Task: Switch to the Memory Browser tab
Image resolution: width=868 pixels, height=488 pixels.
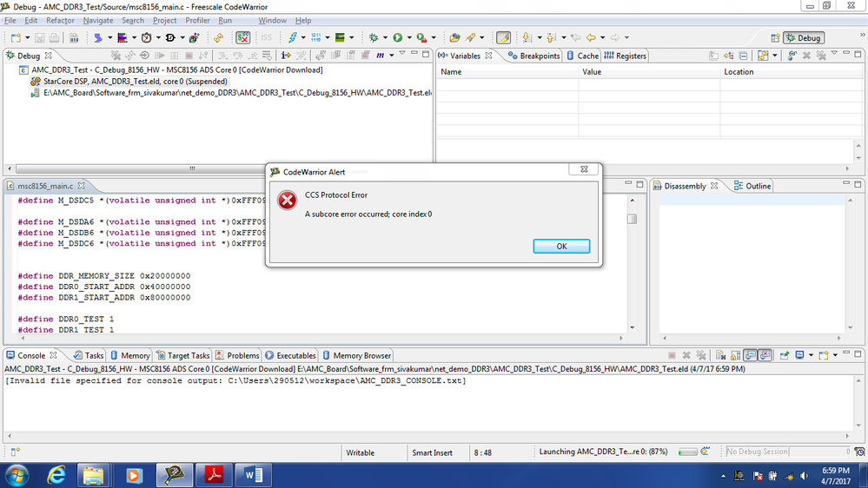Action: coord(356,356)
